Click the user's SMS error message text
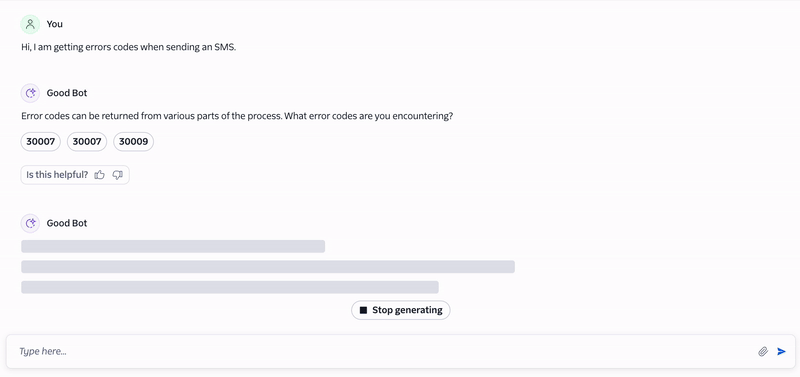 pyautogui.click(x=129, y=47)
